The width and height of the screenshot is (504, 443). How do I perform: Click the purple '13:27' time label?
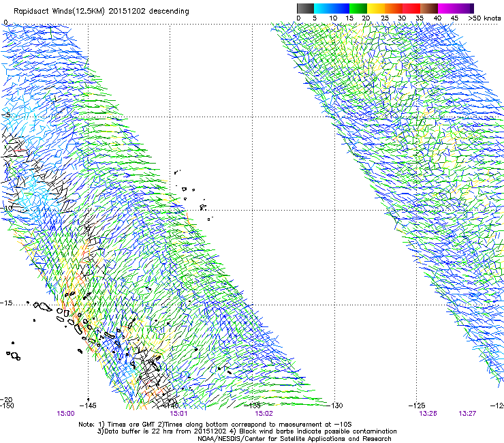coord(467,414)
